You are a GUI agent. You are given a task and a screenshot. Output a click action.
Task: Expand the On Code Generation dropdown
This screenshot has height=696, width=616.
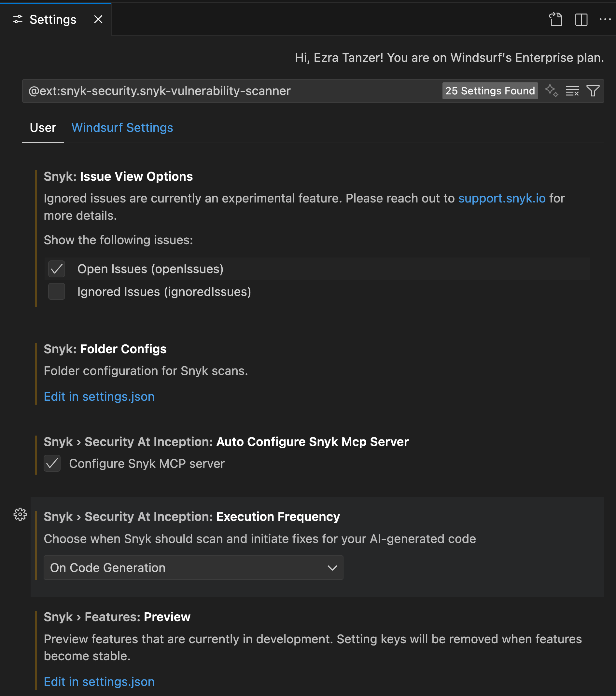tap(193, 568)
